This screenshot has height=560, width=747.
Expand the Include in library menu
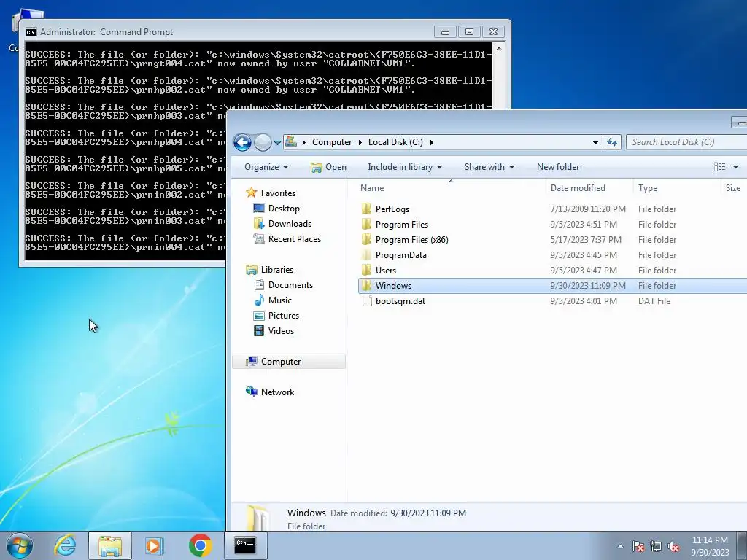click(x=405, y=167)
